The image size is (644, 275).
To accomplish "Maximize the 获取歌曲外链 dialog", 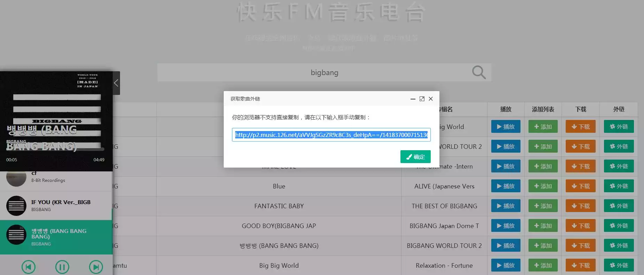I will pos(422,99).
